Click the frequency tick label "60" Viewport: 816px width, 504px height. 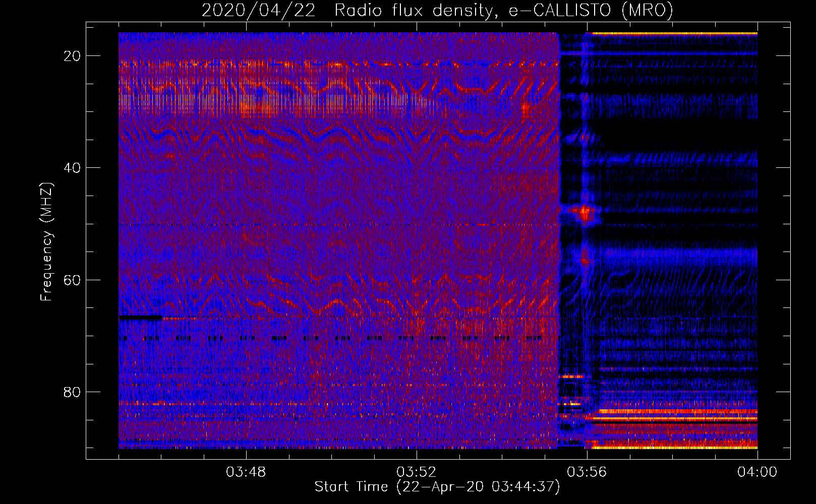(72, 280)
